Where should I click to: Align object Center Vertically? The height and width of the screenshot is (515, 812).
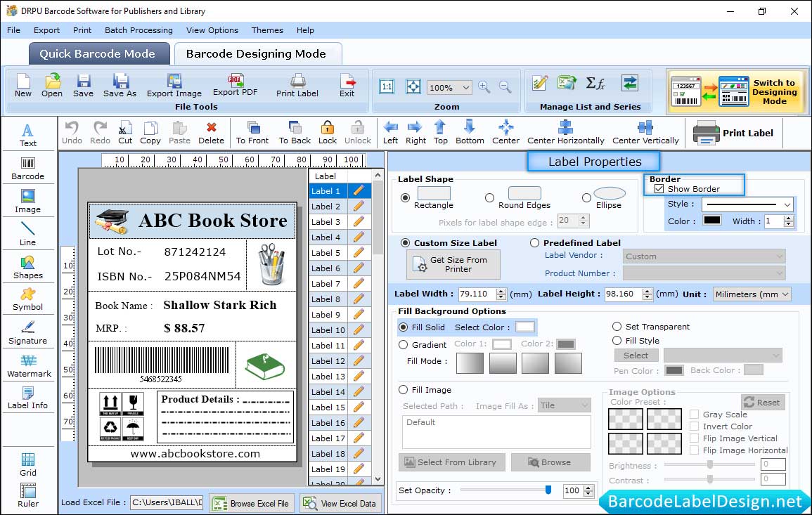tap(645, 133)
